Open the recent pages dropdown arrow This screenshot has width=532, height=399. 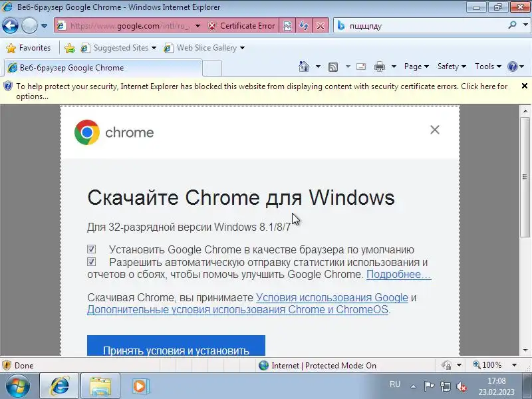pyautogui.click(x=44, y=25)
